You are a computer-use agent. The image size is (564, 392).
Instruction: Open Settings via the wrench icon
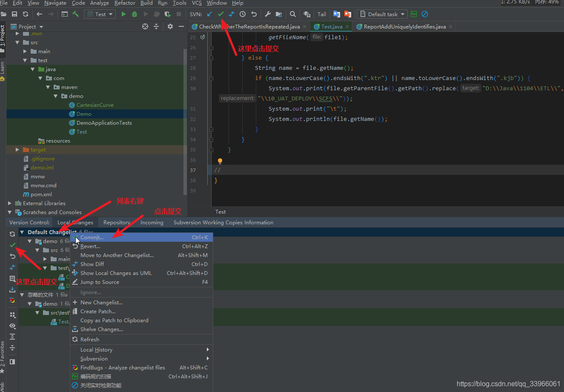pos(268,14)
